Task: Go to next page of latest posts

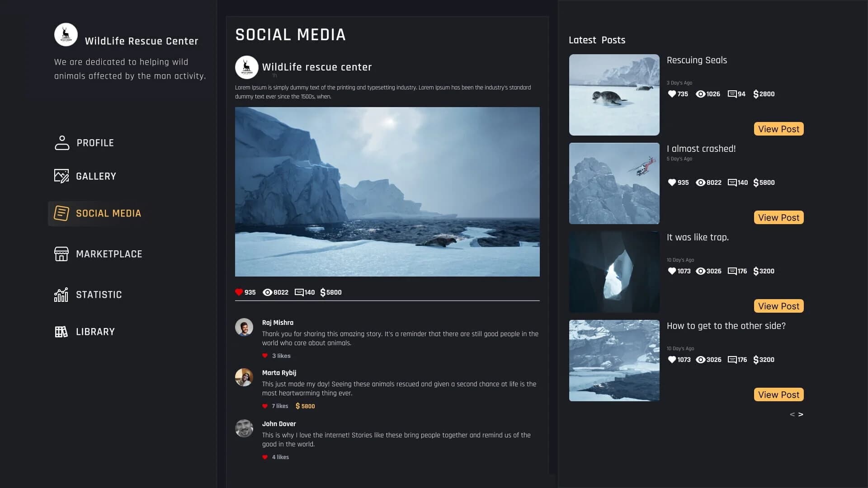Action: (801, 414)
